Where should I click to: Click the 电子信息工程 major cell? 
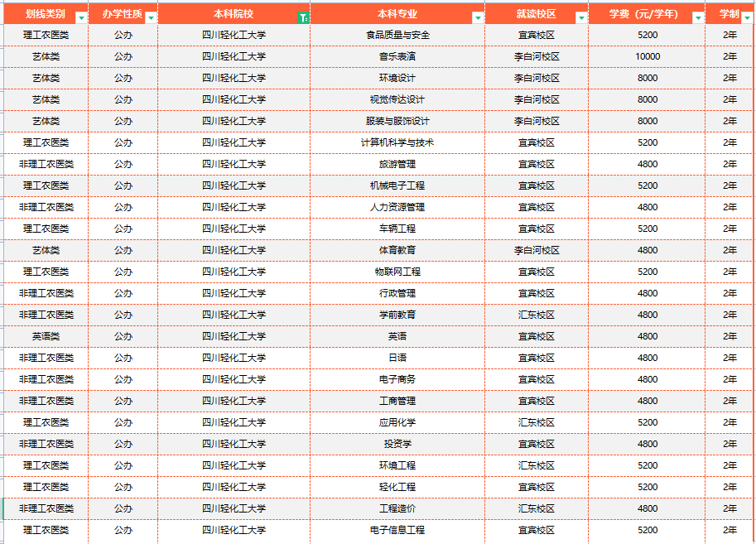pyautogui.click(x=397, y=530)
